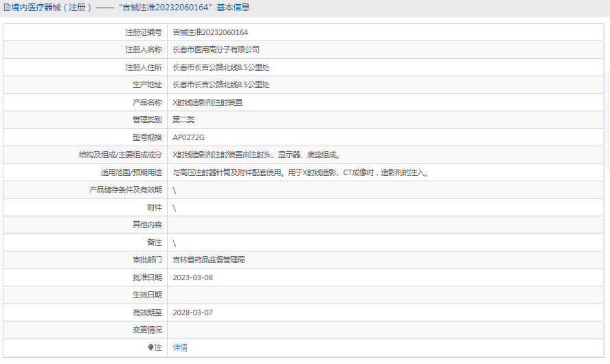Click the 批准日期 label
Image resolution: width=610 pixels, height=364 pixels.
coord(147,277)
